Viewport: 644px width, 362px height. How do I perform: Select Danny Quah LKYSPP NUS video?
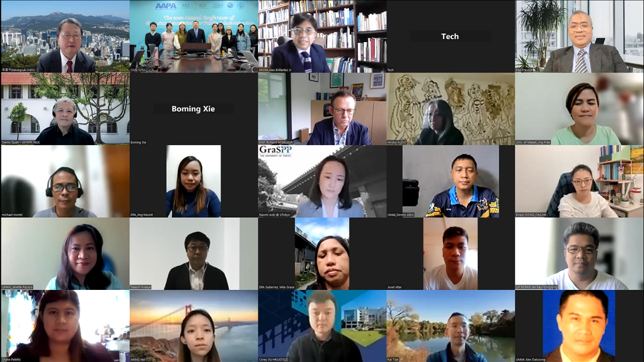(x=65, y=109)
